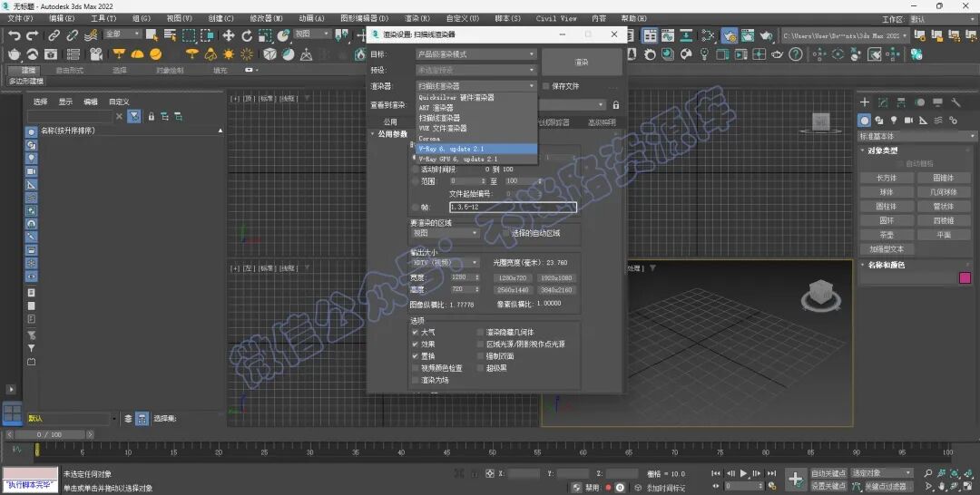
Task: Create a 长方体 box primitive
Action: [887, 178]
